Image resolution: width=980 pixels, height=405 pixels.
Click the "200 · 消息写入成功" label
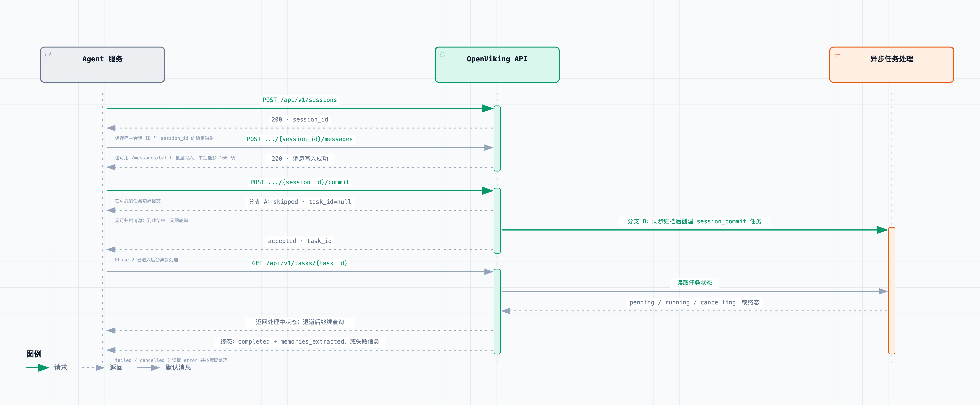300,159
